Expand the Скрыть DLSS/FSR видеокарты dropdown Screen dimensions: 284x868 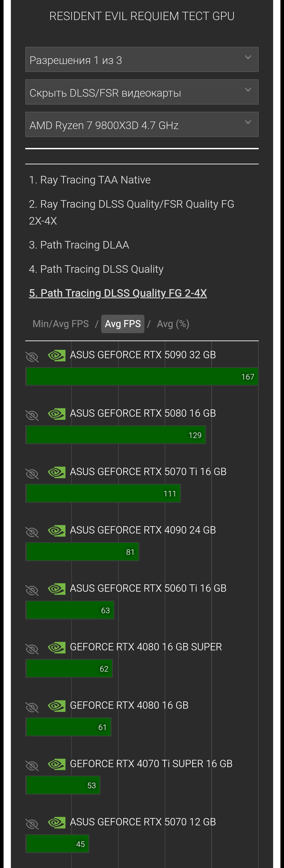pyautogui.click(x=142, y=92)
